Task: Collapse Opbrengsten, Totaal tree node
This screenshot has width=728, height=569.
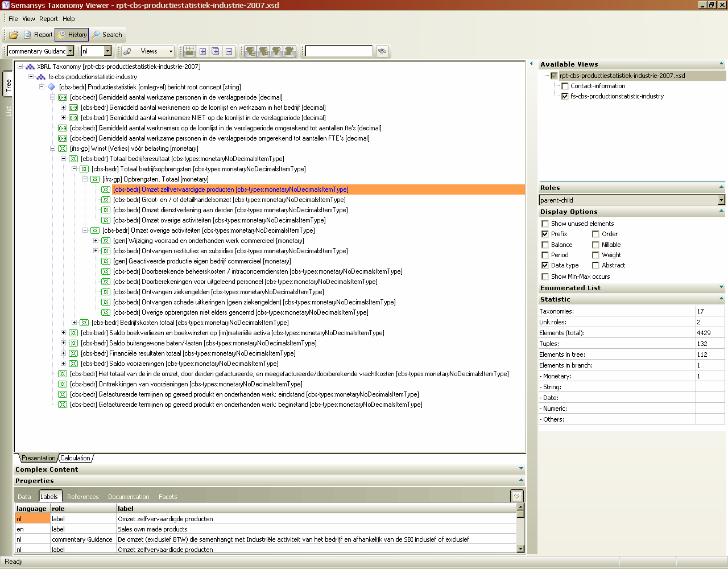Action: (x=85, y=179)
